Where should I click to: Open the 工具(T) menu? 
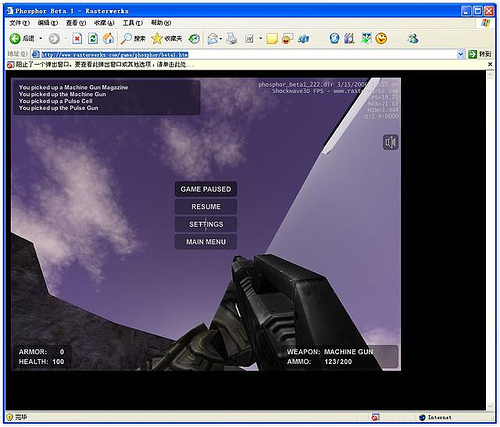pyautogui.click(x=132, y=23)
